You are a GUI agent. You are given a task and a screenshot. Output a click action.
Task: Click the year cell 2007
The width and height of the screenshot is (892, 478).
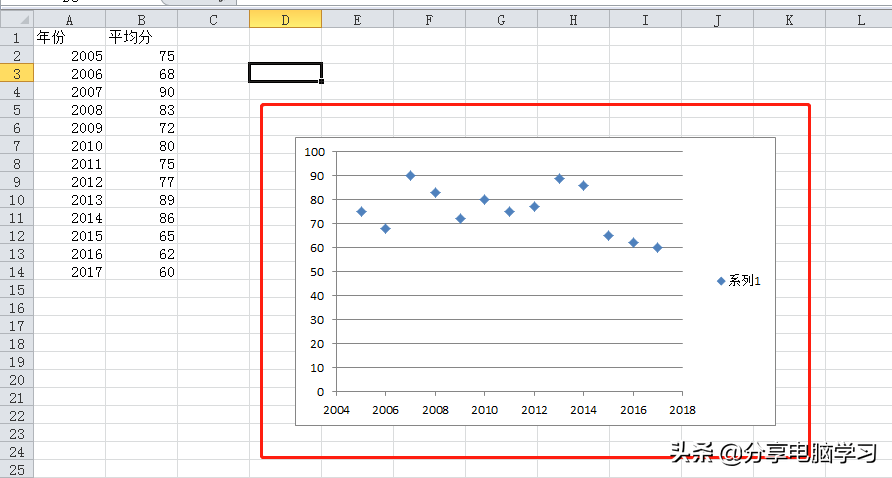(x=69, y=92)
